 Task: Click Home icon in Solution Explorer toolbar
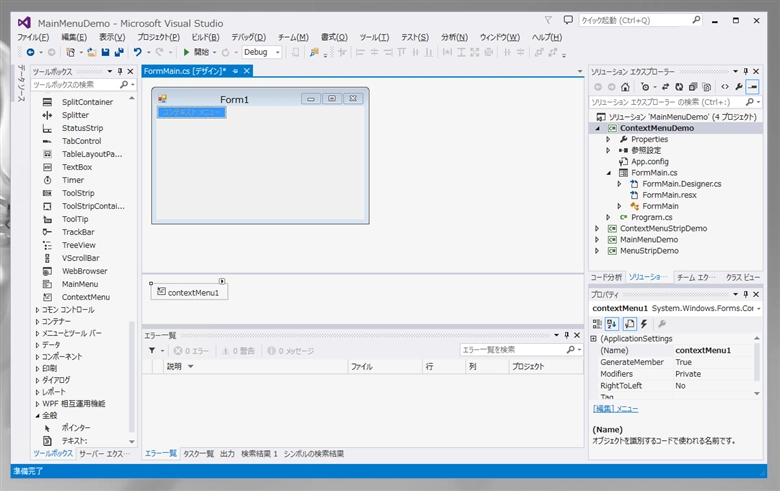[x=625, y=87]
